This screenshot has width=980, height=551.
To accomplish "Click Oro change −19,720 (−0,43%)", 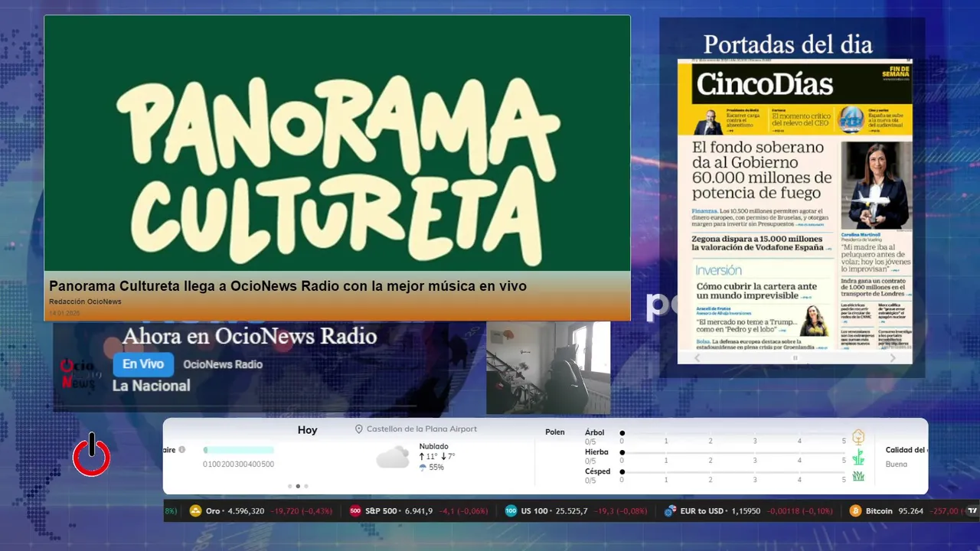I will pos(302,511).
